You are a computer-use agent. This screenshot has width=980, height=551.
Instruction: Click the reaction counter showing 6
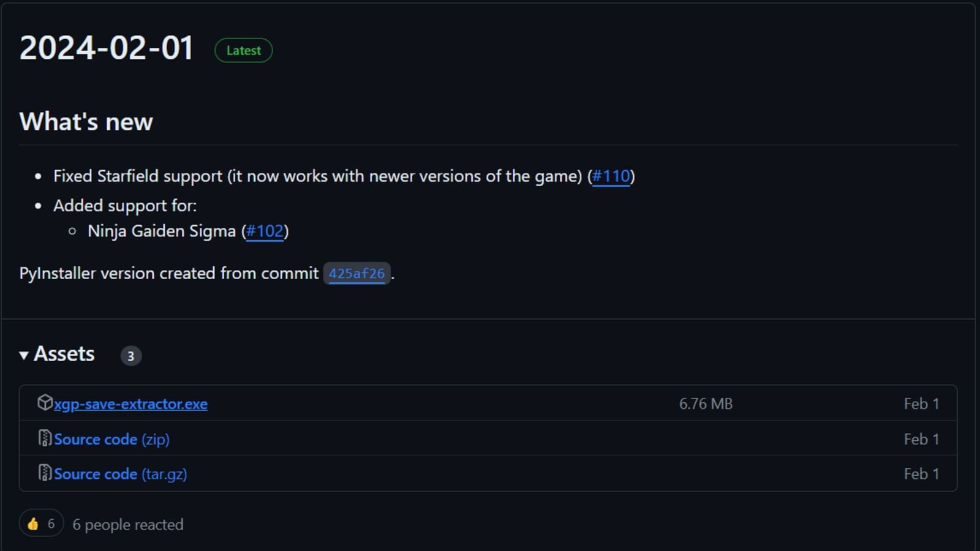coord(50,523)
